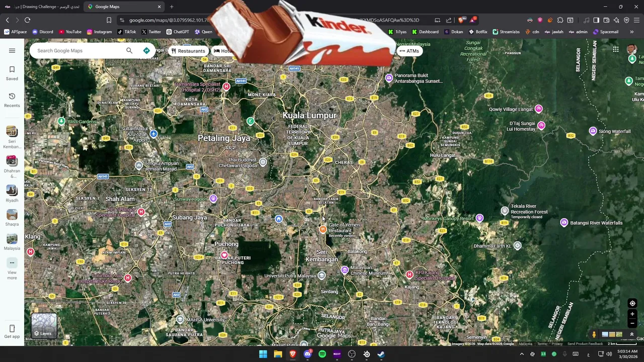Screen dimensions: 644x362
Task: Open the Seri Kembangan recent item
Action: tap(12, 137)
